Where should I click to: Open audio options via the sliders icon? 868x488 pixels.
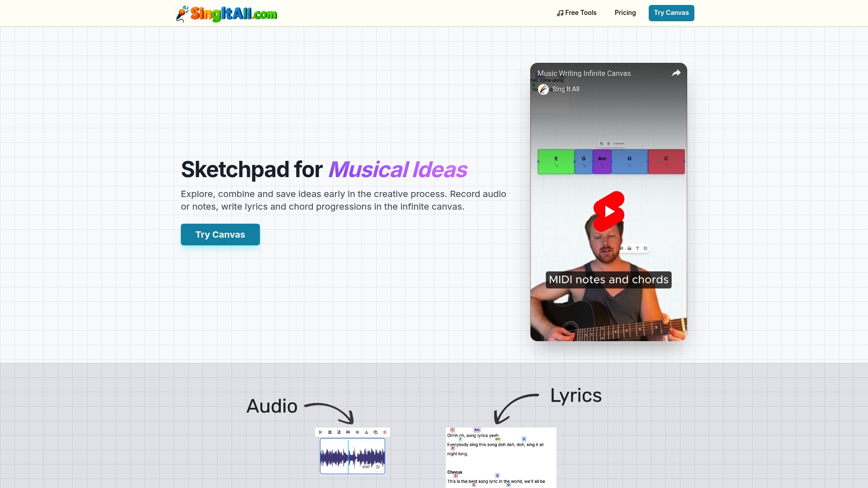(357, 432)
